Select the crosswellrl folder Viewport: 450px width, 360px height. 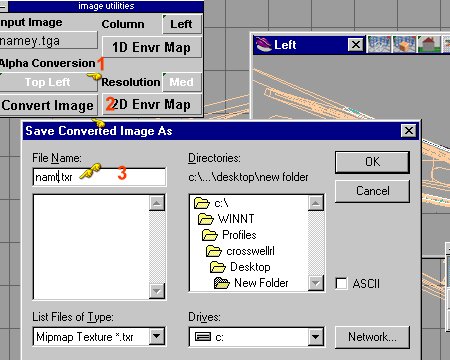click(240, 251)
